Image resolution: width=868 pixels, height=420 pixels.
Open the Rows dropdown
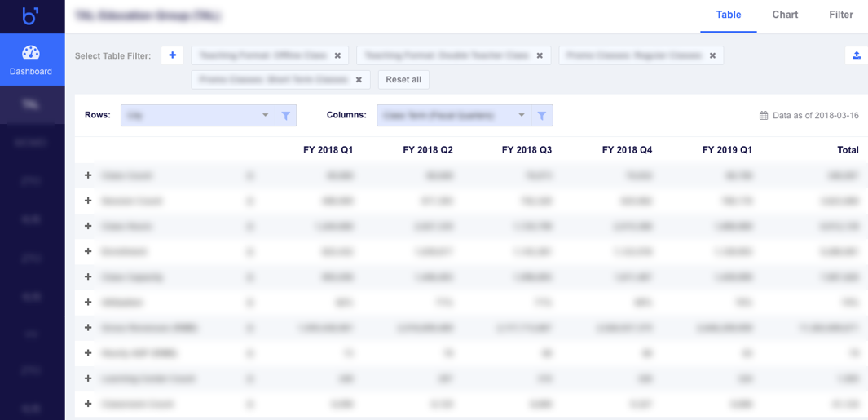(x=197, y=116)
